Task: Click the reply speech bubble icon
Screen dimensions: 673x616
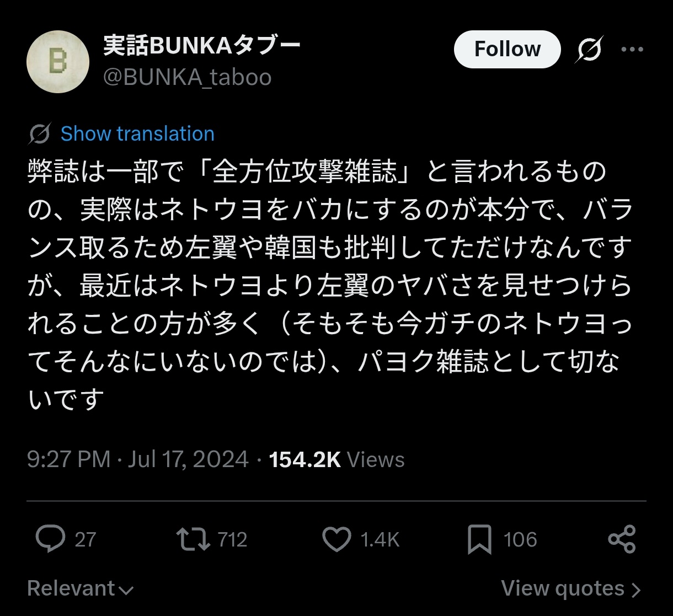Action: [x=50, y=539]
